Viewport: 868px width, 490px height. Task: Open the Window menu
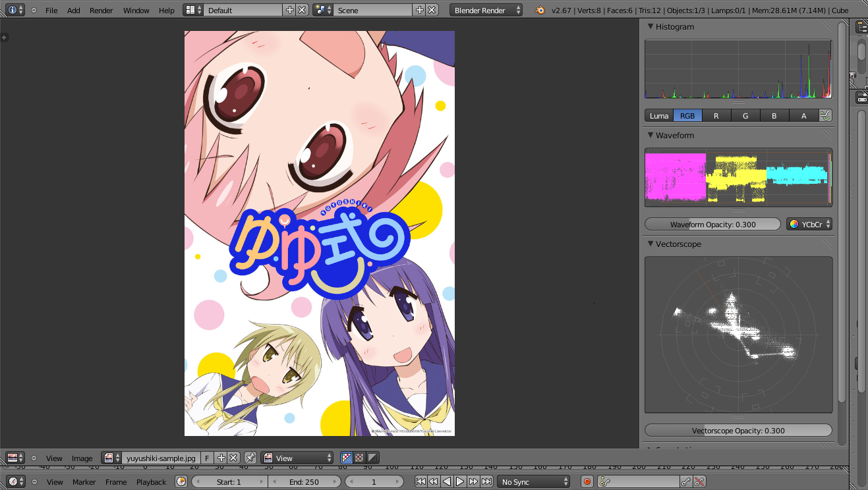[136, 11]
